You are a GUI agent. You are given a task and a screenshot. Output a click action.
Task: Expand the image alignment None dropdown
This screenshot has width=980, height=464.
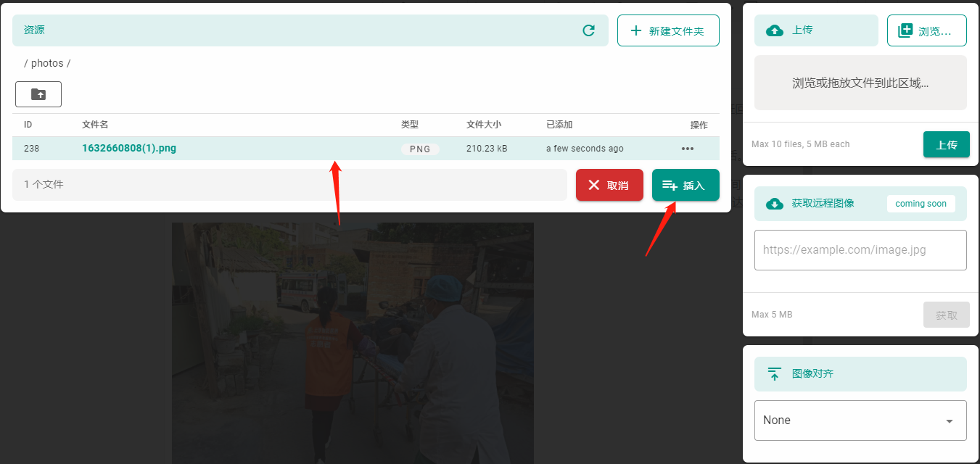coord(860,420)
